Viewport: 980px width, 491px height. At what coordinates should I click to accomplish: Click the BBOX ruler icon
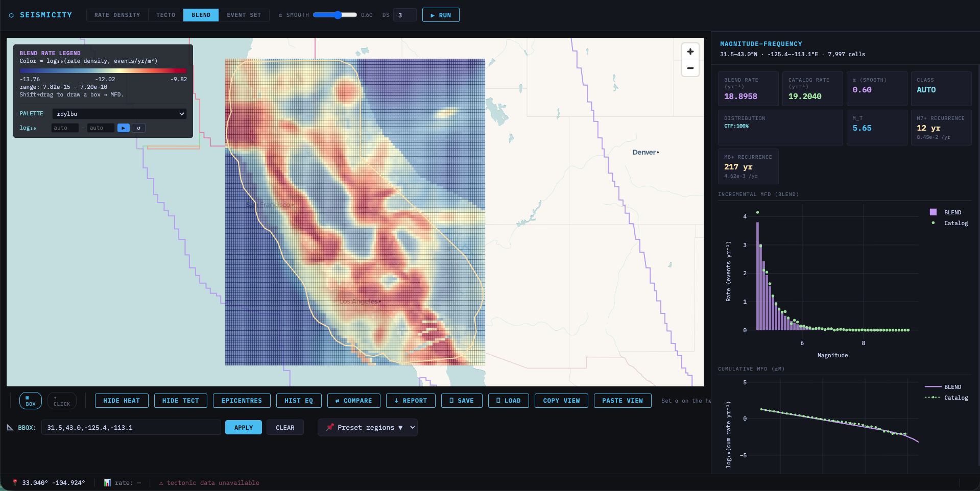pyautogui.click(x=10, y=428)
